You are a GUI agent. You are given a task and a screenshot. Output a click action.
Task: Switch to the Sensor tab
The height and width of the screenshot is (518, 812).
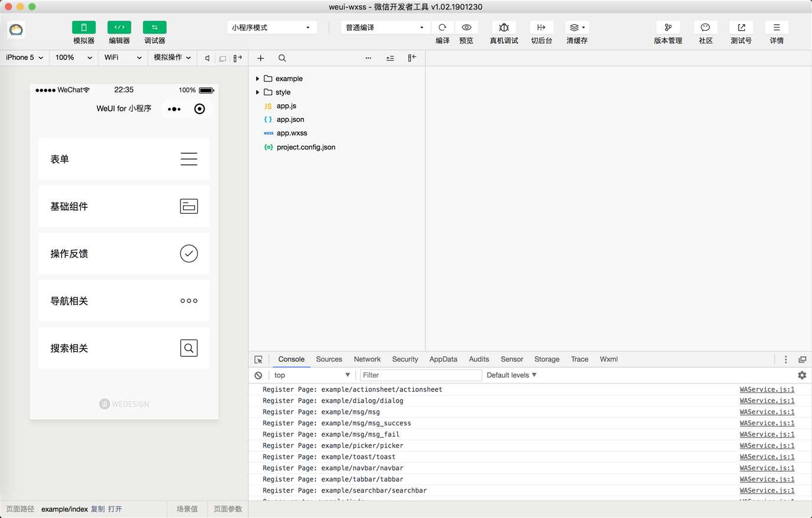click(x=512, y=359)
